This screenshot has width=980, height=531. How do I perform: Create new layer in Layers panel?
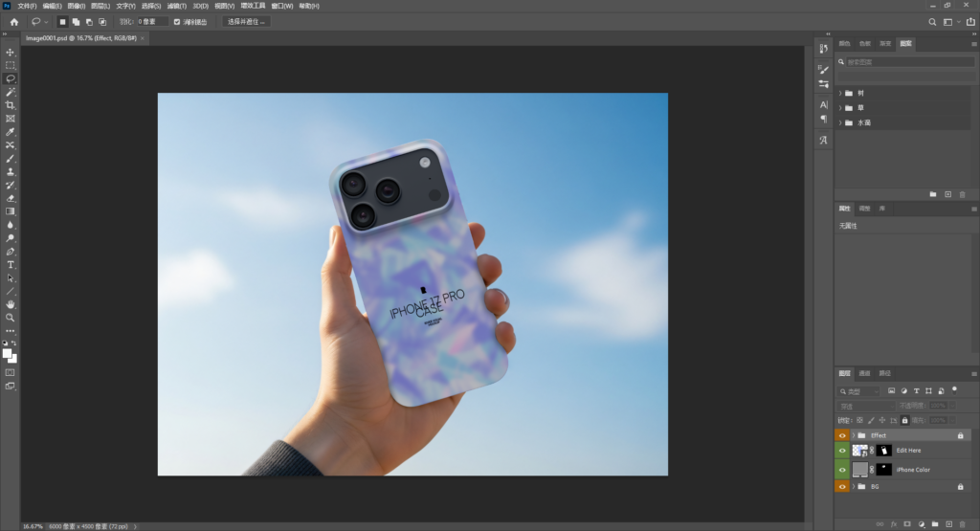tap(948, 524)
